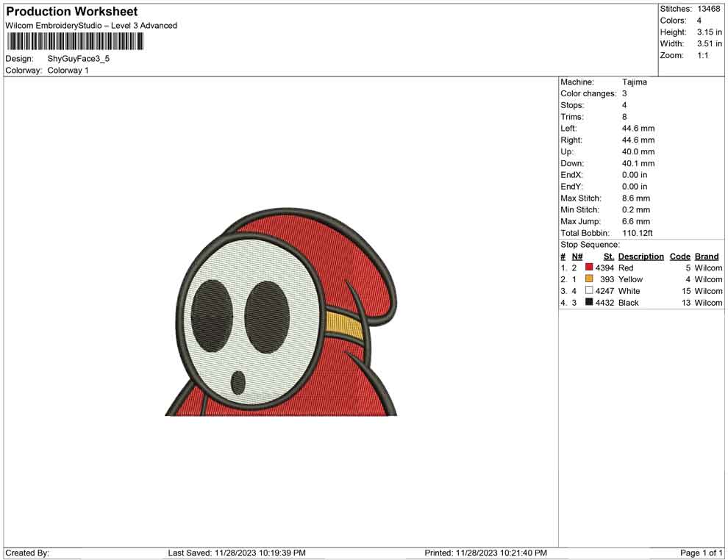Click the Description column header
The width and height of the screenshot is (728, 560).
[x=640, y=256]
